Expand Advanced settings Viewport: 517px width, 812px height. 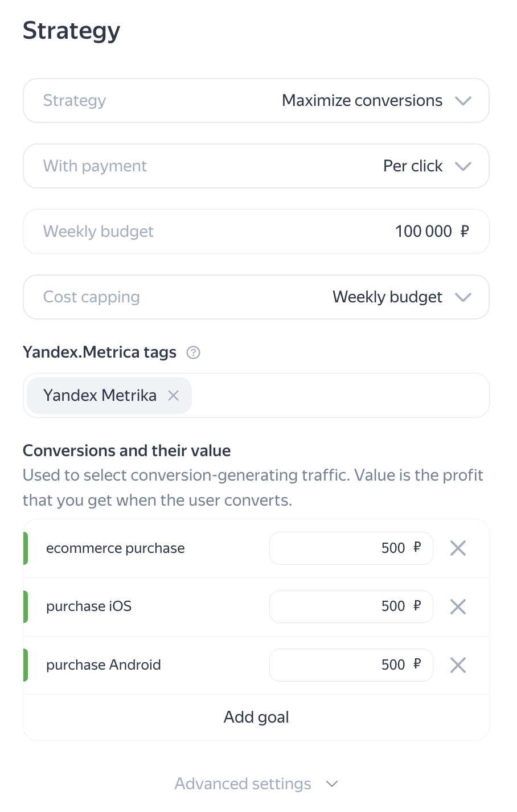pyautogui.click(x=256, y=784)
